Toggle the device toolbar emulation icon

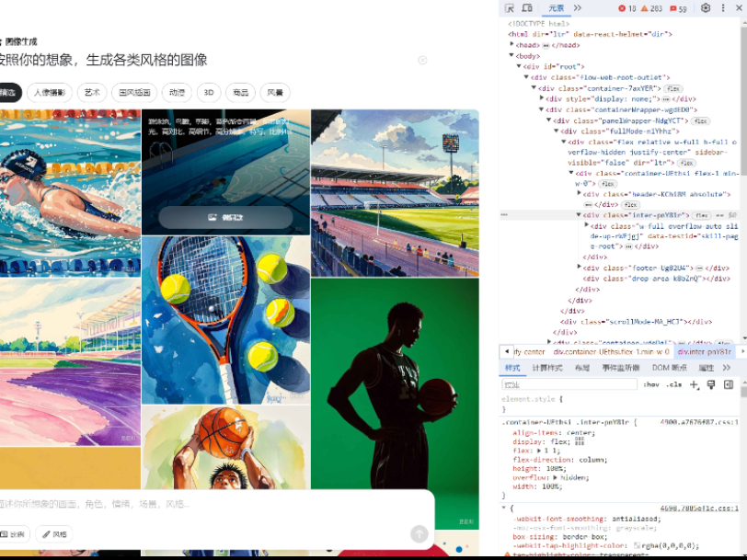(527, 8)
